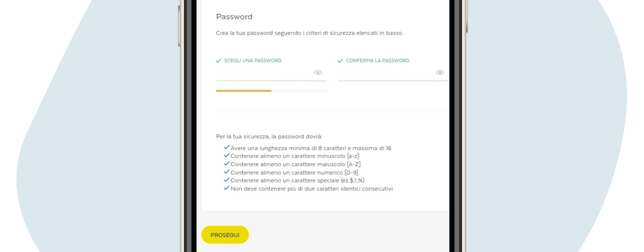The image size is (644, 252).
Task: Click the SCEGLI UNA PASSWORD label
Action: 253,61
